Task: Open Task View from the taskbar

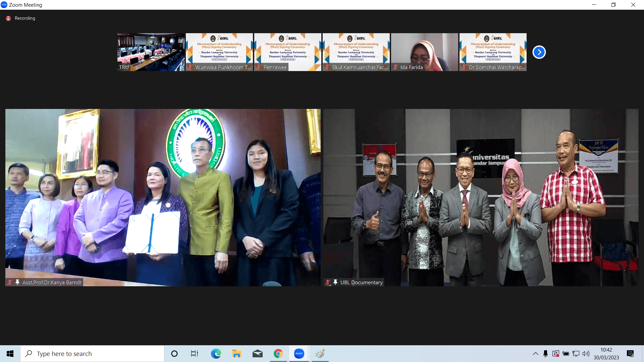Action: [195, 354]
